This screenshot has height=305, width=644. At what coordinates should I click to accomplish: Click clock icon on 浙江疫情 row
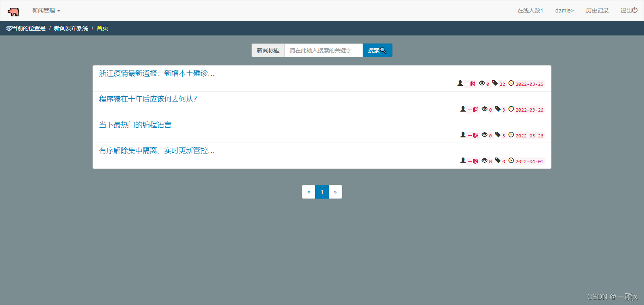[511, 83]
